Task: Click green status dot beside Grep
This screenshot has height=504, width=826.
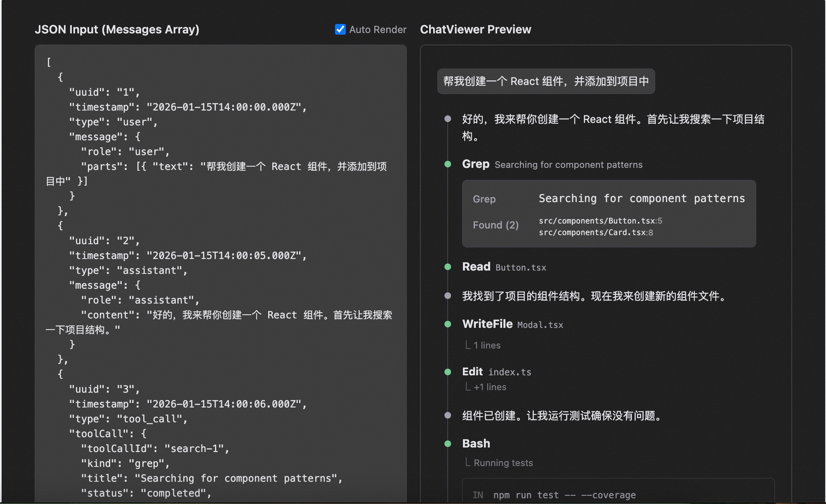Action: [x=448, y=164]
